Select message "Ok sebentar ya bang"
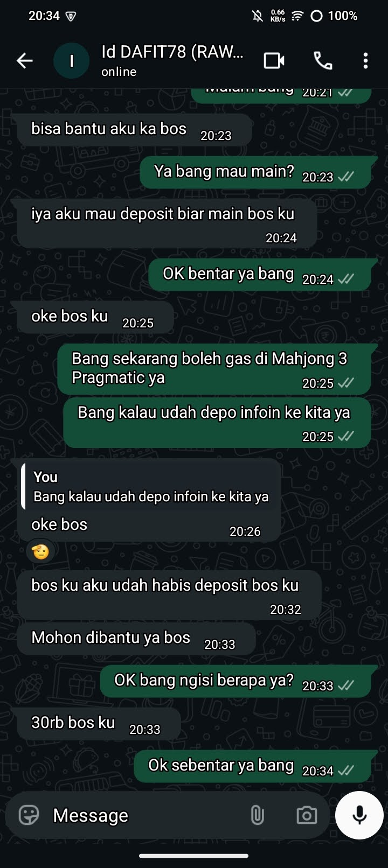 [x=252, y=766]
